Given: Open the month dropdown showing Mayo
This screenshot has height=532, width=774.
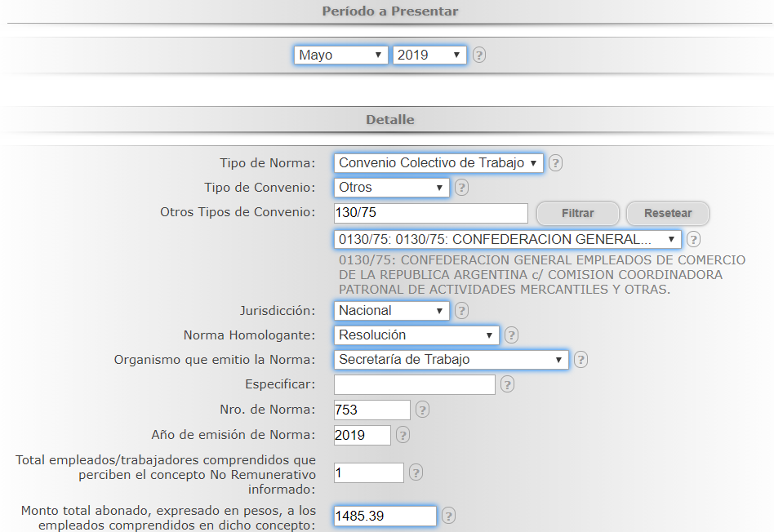Looking at the screenshot, I should point(340,55).
